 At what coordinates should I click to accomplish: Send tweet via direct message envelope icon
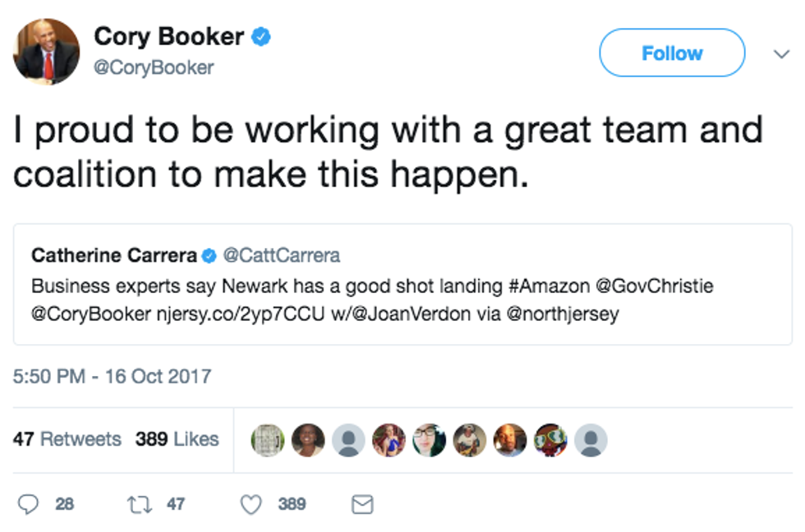point(361,505)
